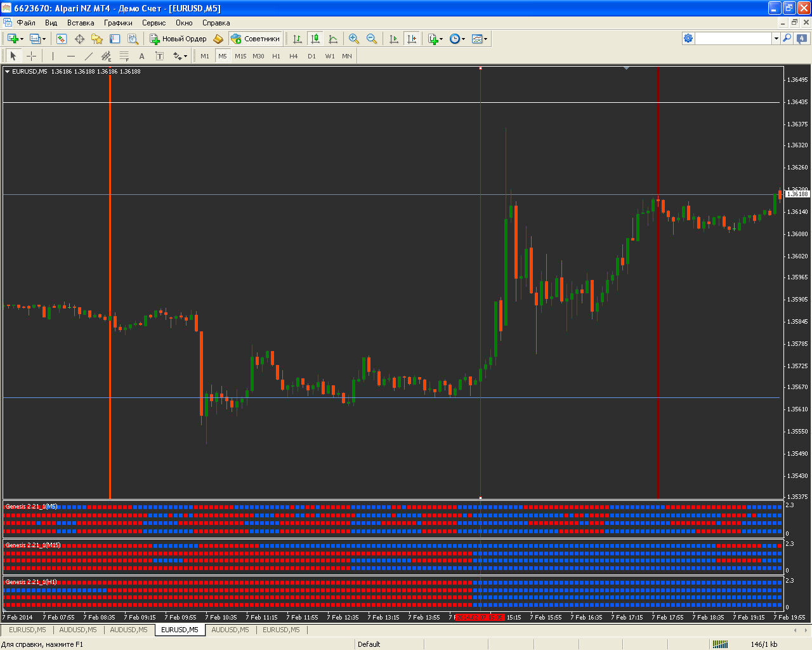The width and height of the screenshot is (812, 650).
Task: Open the Сервис menu
Action: (154, 23)
